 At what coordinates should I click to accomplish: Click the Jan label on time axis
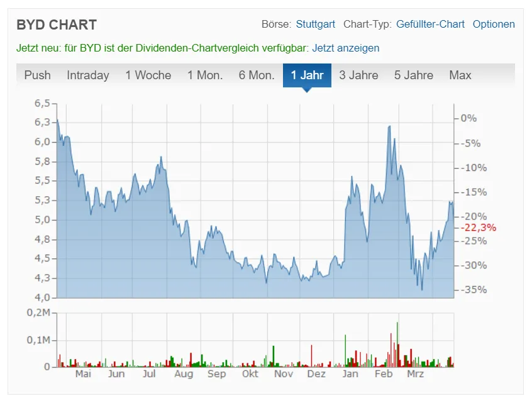point(350,374)
